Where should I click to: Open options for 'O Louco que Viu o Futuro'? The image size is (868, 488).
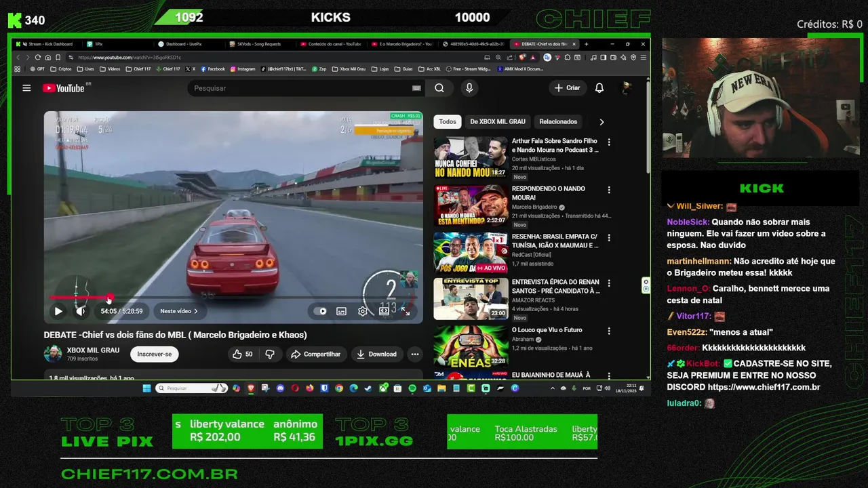(x=609, y=331)
